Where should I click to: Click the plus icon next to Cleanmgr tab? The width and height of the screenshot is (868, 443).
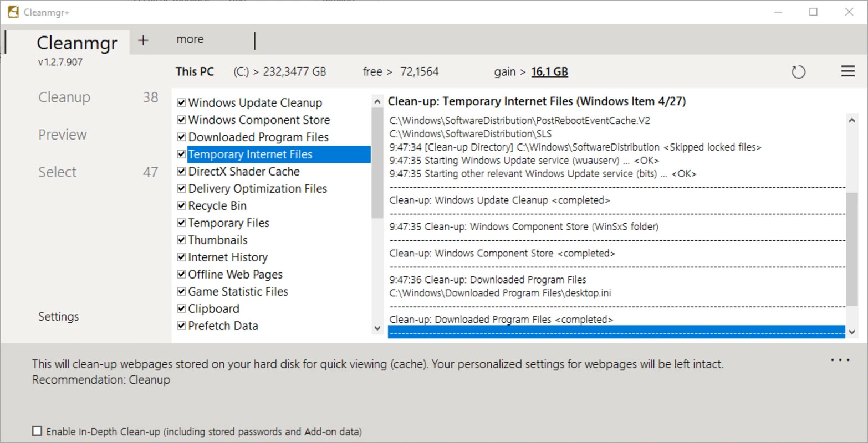click(143, 40)
